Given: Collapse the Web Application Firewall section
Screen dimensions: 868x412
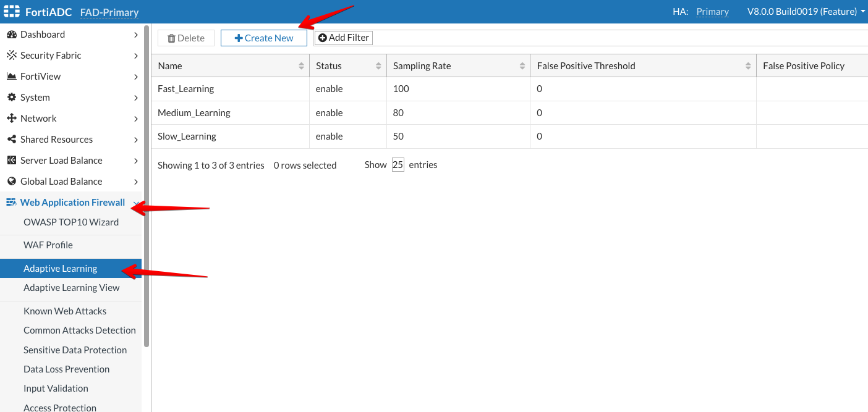Looking at the screenshot, I should [x=135, y=203].
